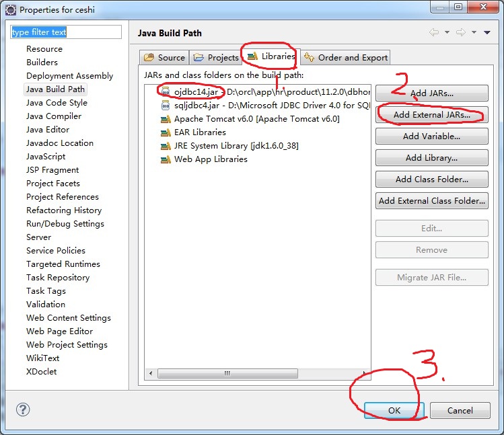
Task: Go back with the left arrow icon
Action: 434,32
